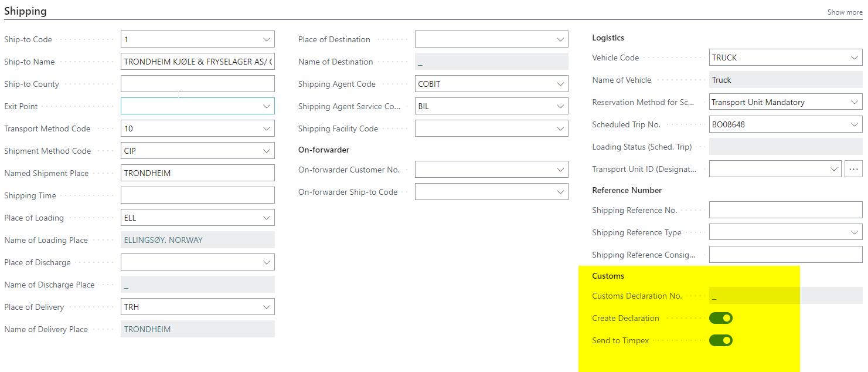Expand the Vehicle Code dropdown
The width and height of the screenshot is (868, 372).
[x=855, y=58]
